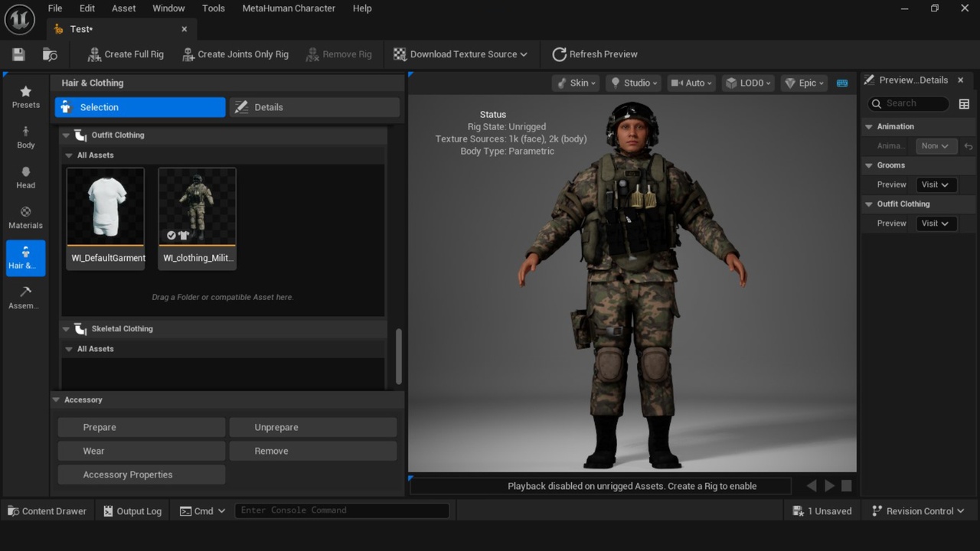Open the LOD0 level dropdown

coord(749,83)
